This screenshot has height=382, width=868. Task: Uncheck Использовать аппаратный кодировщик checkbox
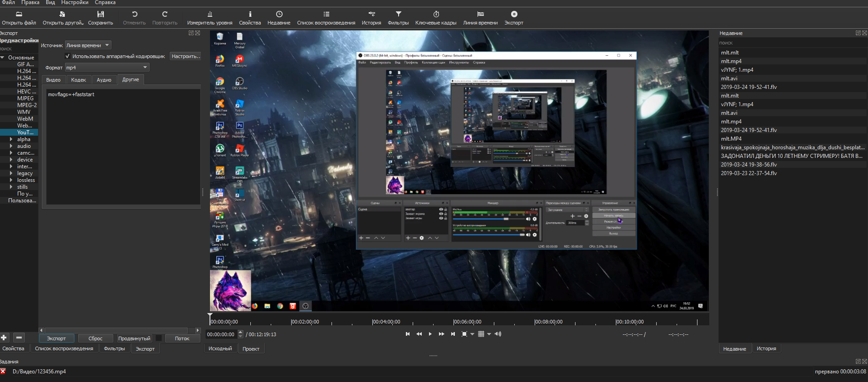click(68, 56)
